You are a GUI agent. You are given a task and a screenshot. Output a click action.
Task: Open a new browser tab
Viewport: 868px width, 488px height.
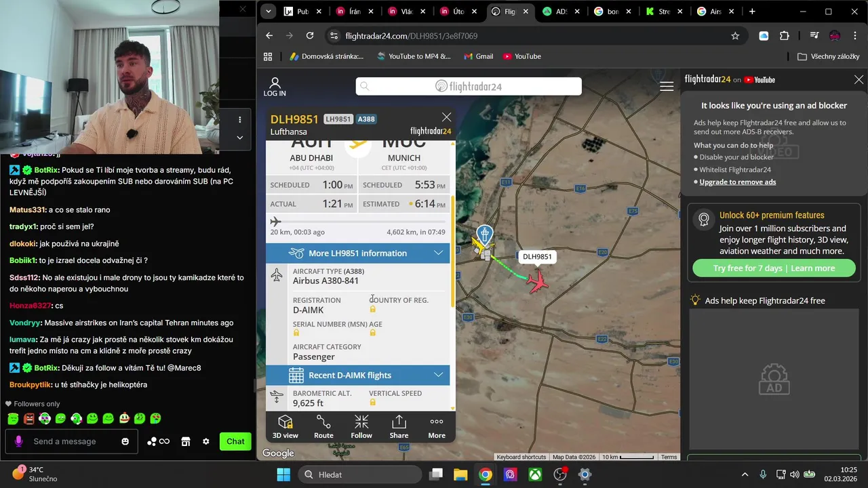click(x=752, y=12)
